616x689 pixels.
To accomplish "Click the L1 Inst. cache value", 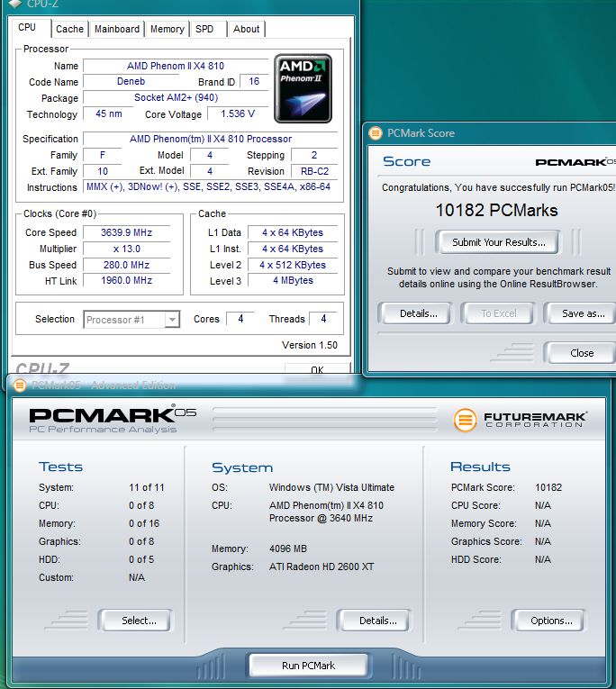I will [293, 249].
